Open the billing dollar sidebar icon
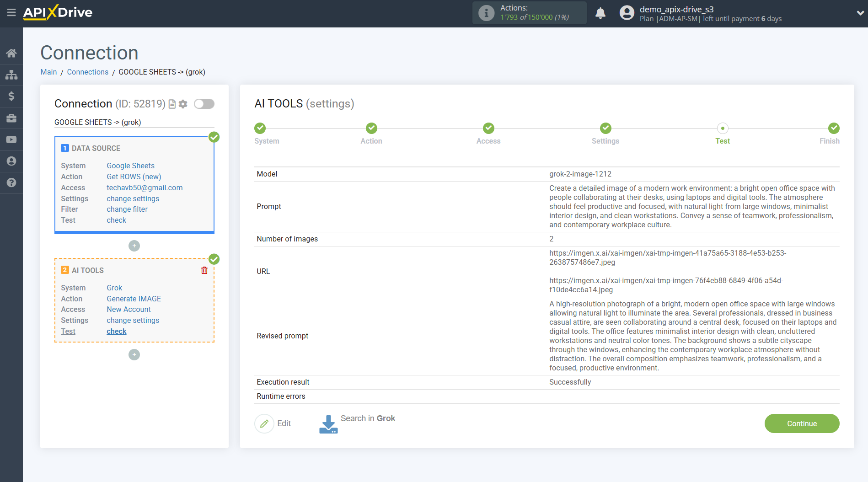The width and height of the screenshot is (868, 482). pyautogui.click(x=11, y=96)
